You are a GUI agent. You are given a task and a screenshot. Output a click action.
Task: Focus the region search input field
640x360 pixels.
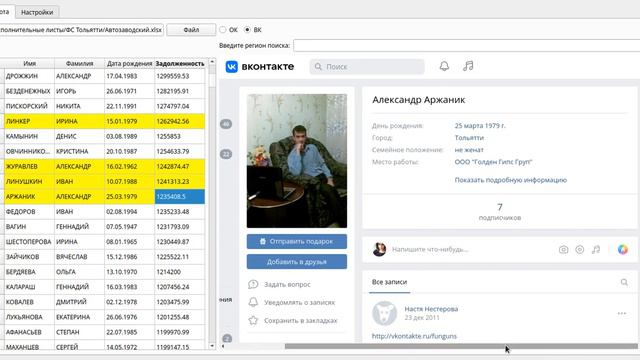point(467,45)
